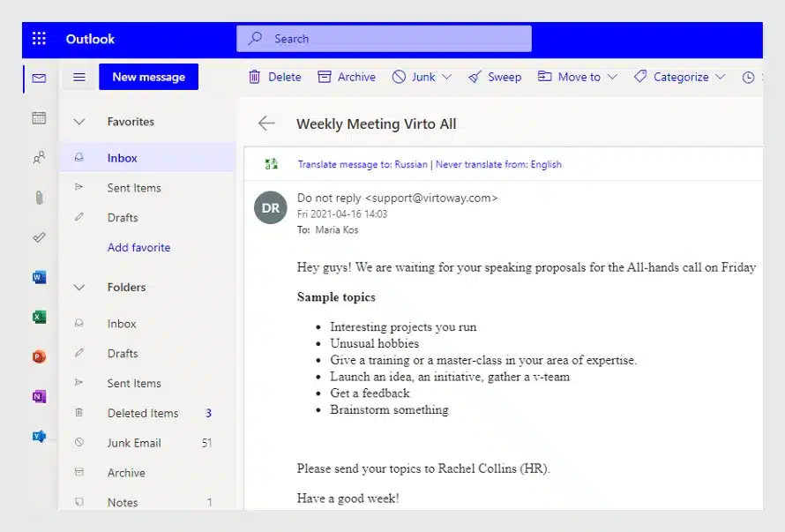Click the Folders heading label
The height and width of the screenshot is (532, 785).
click(127, 288)
